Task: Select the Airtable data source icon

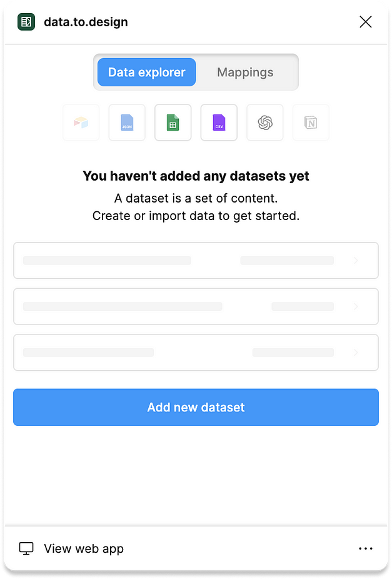Action: (x=81, y=123)
